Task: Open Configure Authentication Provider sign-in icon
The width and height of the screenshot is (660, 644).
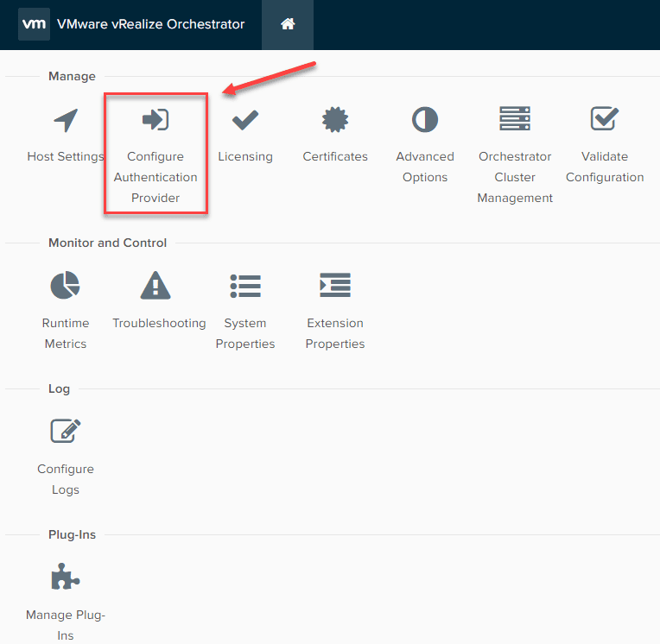Action: (155, 119)
